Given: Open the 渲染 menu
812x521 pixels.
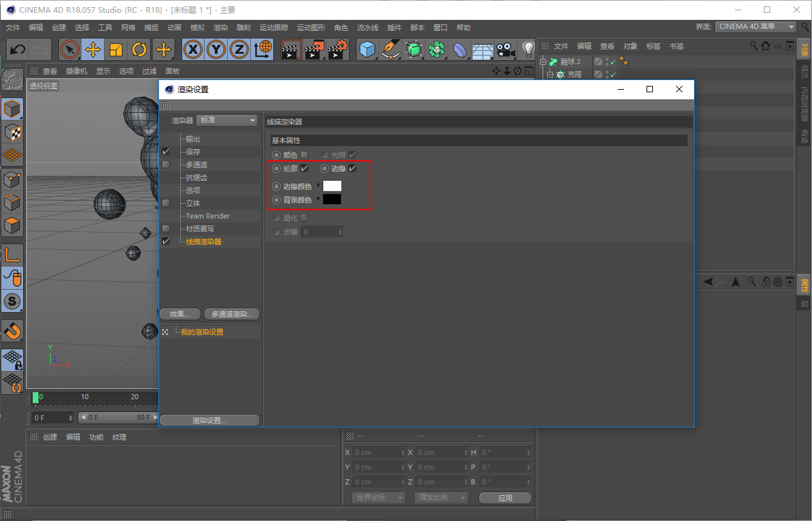Looking at the screenshot, I should (220, 28).
